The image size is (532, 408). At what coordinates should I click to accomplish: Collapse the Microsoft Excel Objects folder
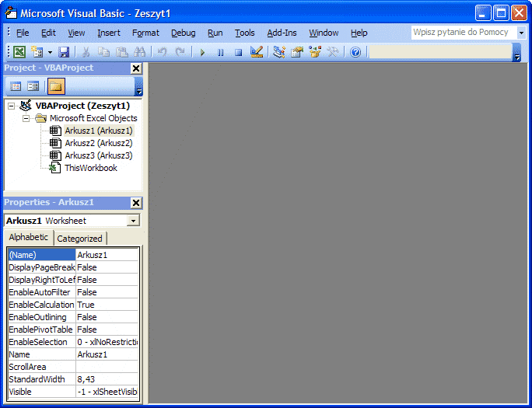pos(26,118)
